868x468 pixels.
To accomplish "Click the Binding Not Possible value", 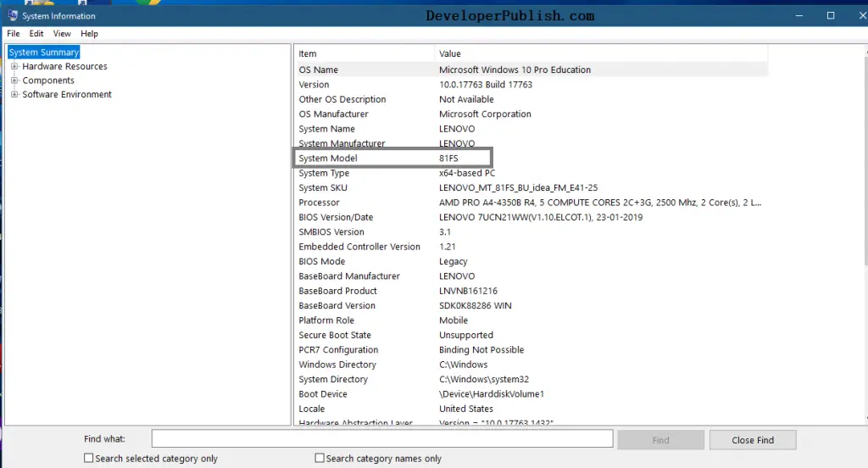I will (x=481, y=350).
